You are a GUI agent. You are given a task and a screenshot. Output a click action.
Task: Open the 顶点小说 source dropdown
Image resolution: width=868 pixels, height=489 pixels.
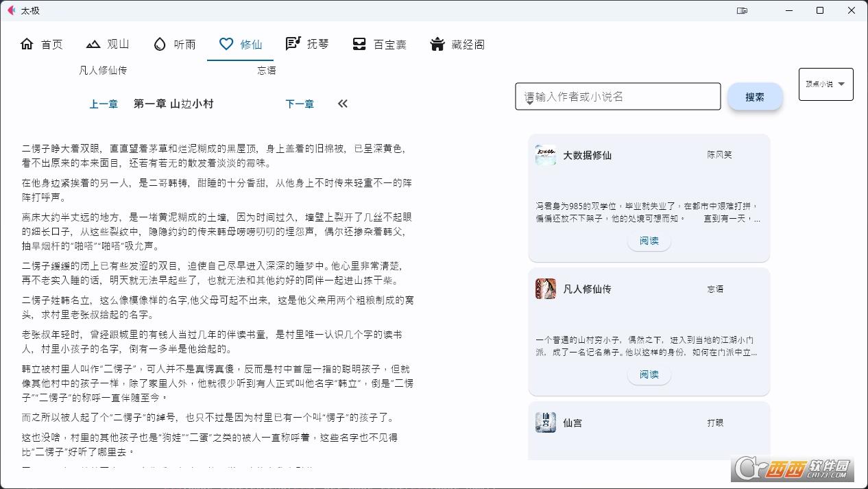click(x=825, y=84)
